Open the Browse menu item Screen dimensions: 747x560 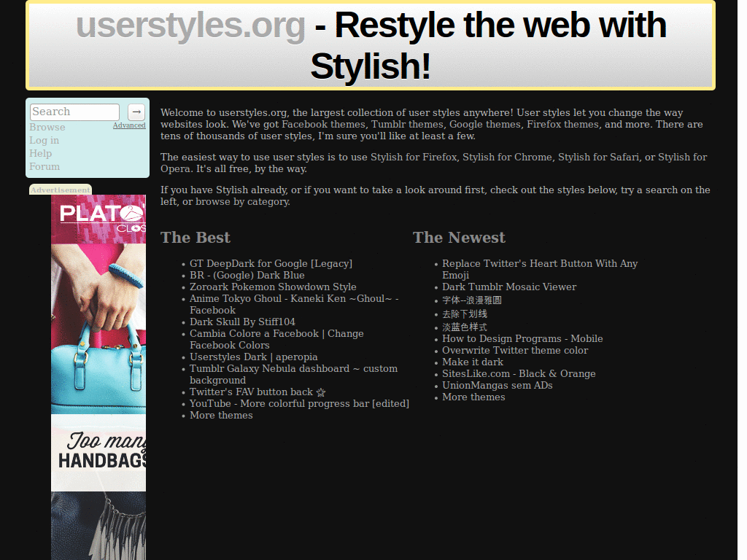[47, 127]
